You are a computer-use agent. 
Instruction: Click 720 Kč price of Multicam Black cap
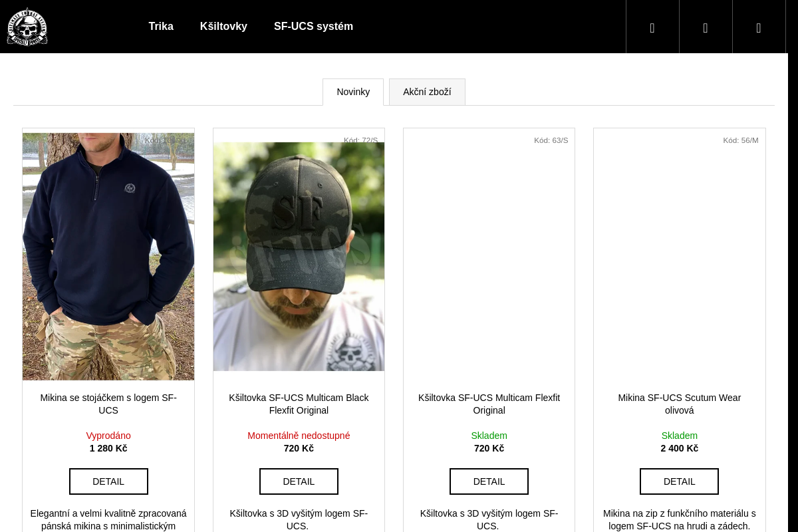tap(299, 448)
